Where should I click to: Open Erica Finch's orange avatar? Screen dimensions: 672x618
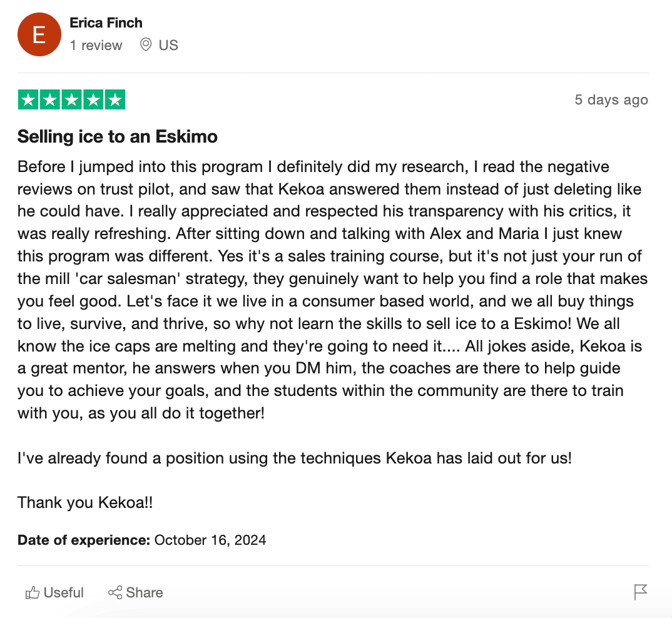click(39, 34)
